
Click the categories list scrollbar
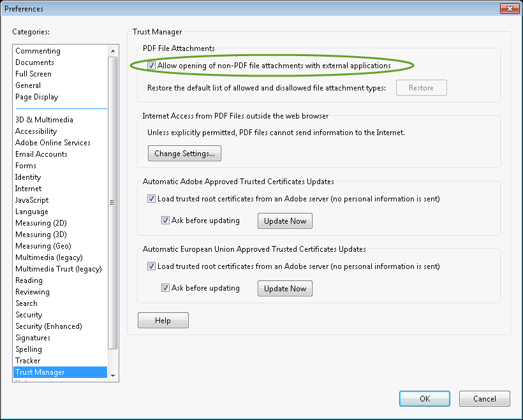[x=112, y=203]
